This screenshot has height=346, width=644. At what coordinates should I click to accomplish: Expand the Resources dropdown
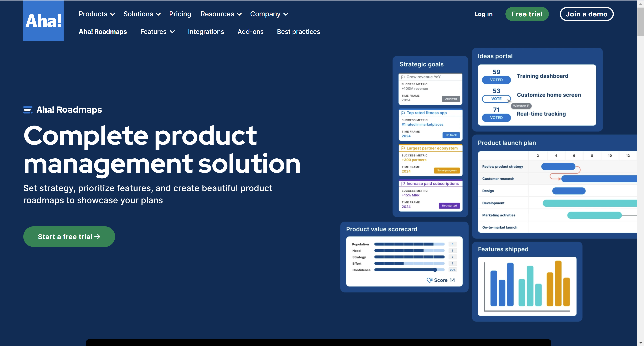coord(221,14)
